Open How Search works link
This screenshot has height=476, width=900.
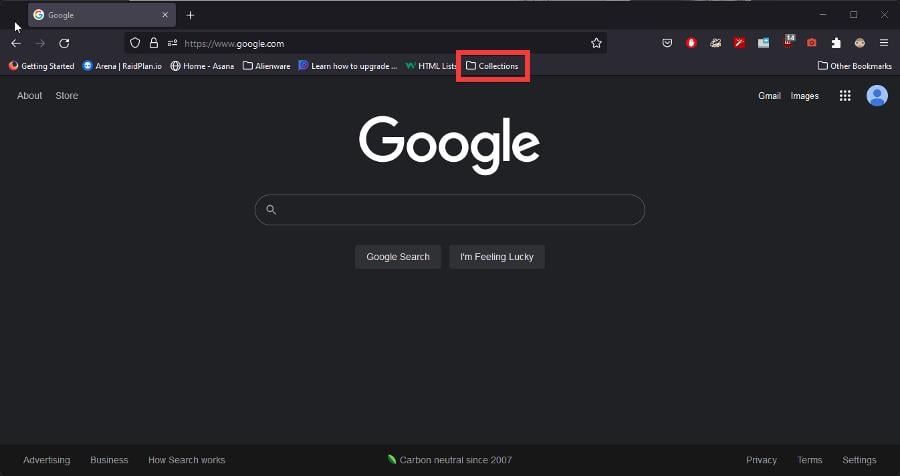187,460
